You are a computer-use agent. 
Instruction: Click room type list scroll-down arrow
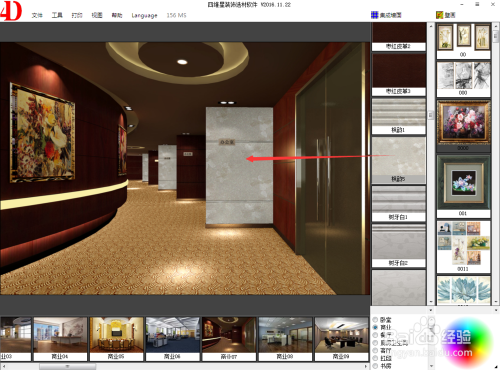(x=431, y=366)
